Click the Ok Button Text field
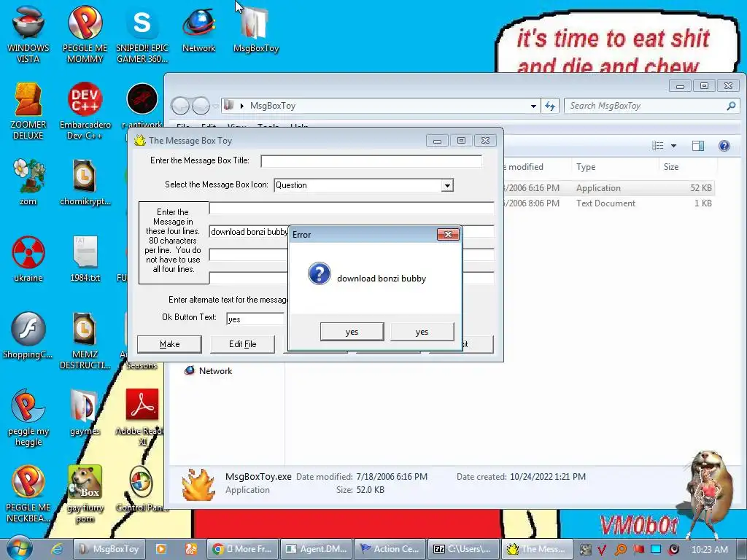The image size is (747, 560). point(255,319)
